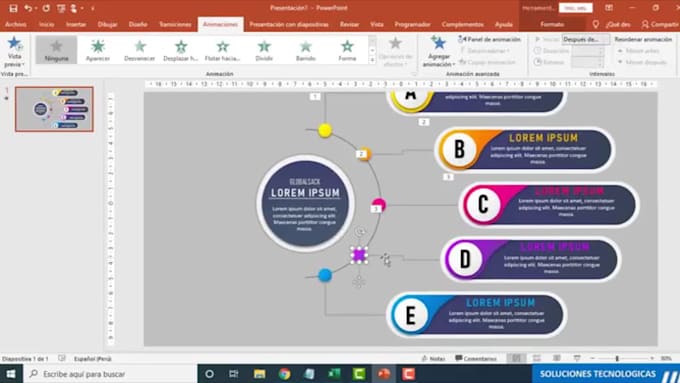Image resolution: width=680 pixels, height=383 pixels.
Task: Click the Vista previa star icon
Action: pyautogui.click(x=14, y=43)
